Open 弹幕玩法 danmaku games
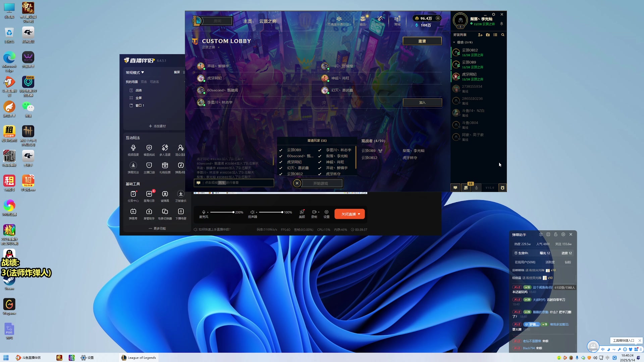 (133, 168)
